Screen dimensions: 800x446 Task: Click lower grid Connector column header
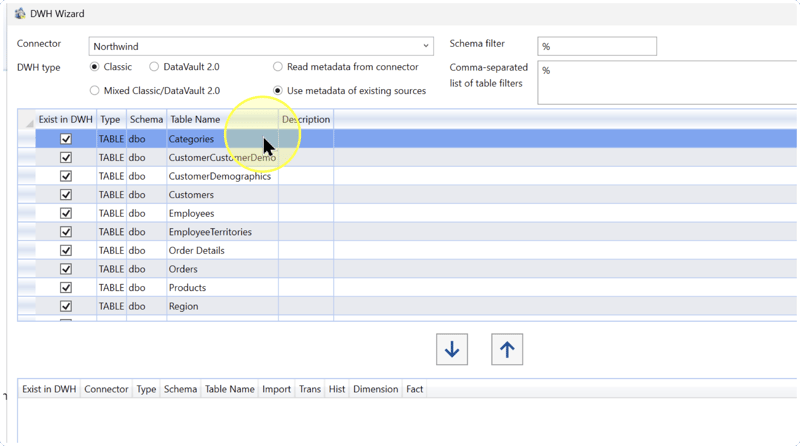pos(106,389)
